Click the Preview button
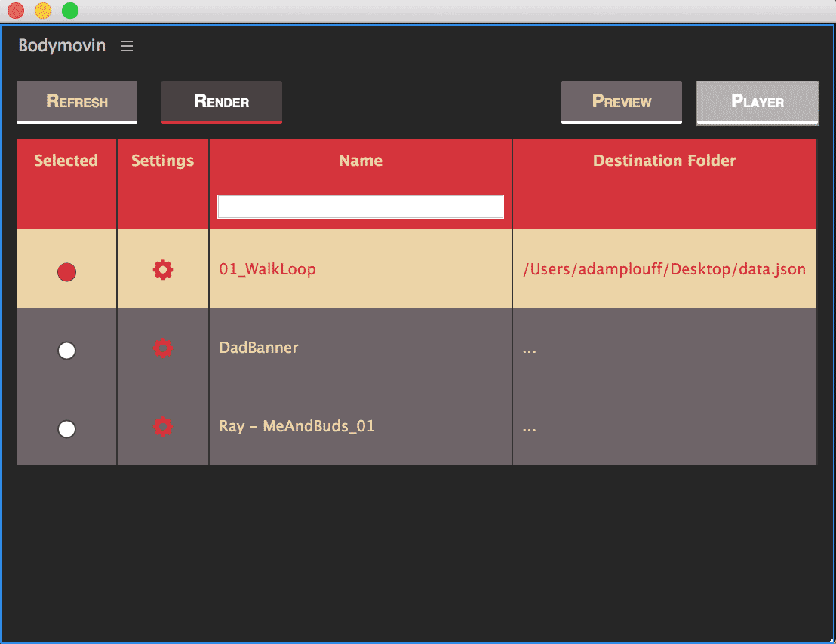Screen dimensions: 836x644 pos(622,103)
